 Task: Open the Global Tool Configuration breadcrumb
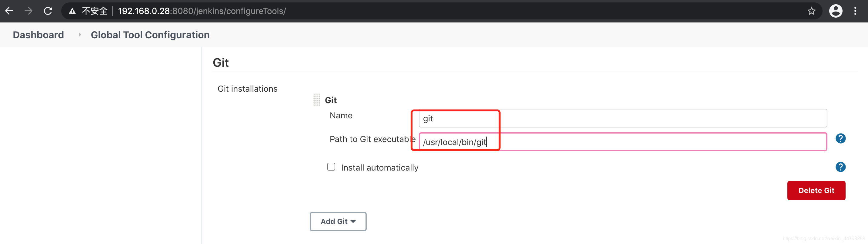[x=150, y=35]
